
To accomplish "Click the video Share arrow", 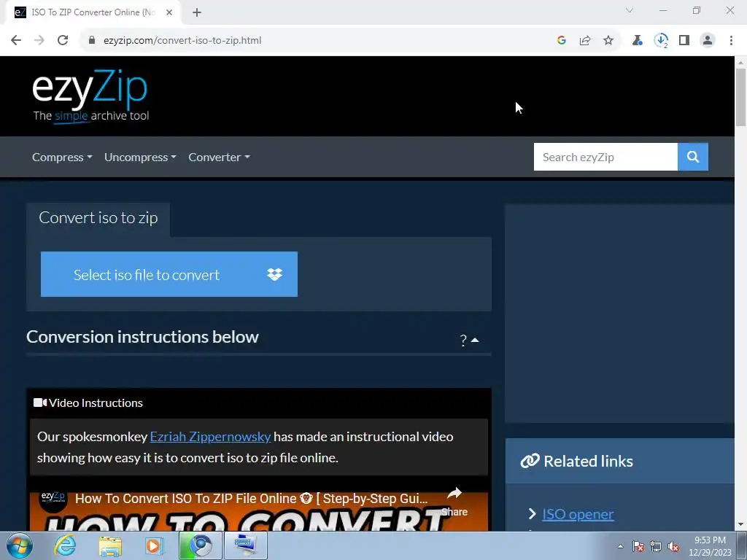I will pos(454,501).
